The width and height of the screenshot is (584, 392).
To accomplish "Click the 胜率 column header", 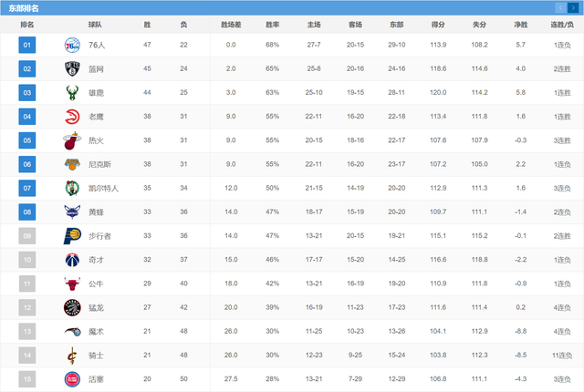I will tap(272, 25).
